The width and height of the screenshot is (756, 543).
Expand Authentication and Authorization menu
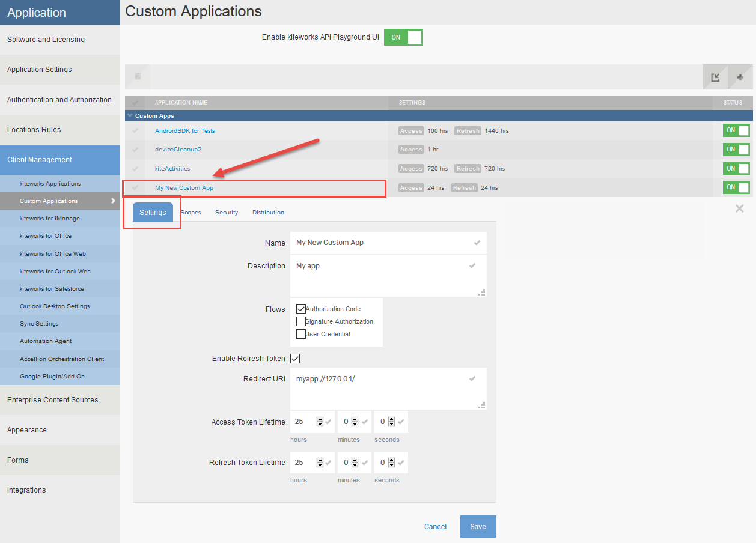(59, 100)
